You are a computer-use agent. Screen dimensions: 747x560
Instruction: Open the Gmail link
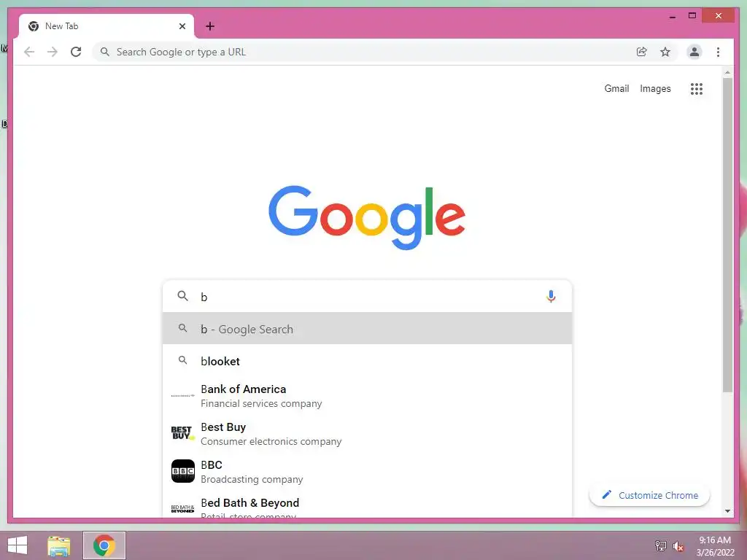[x=616, y=88]
